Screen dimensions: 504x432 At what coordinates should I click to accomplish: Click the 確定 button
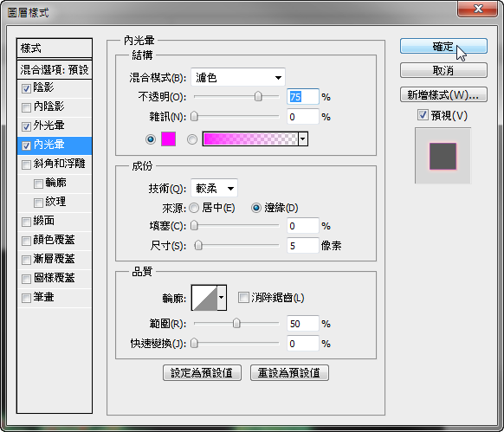click(x=443, y=46)
